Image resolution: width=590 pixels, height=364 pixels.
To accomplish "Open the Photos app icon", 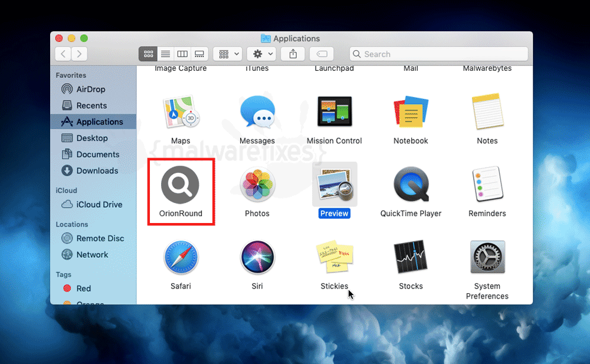I will (257, 185).
